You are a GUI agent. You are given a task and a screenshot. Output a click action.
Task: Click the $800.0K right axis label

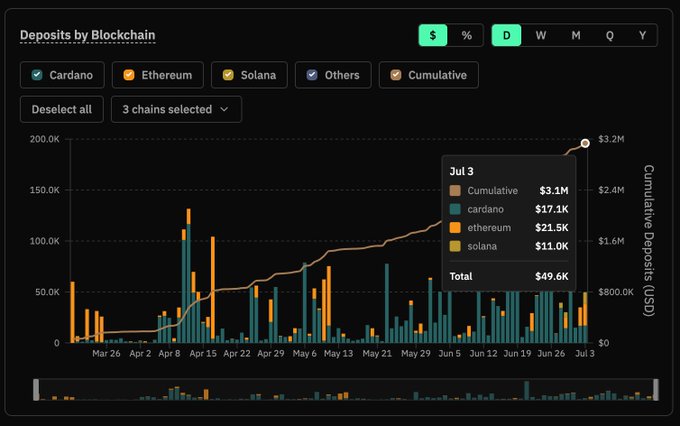(616, 292)
